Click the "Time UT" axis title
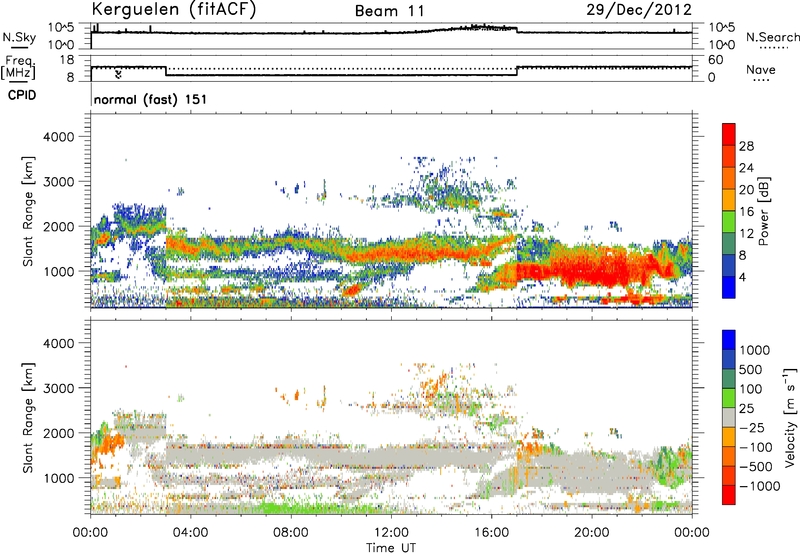The width and height of the screenshot is (800, 554). [391, 548]
